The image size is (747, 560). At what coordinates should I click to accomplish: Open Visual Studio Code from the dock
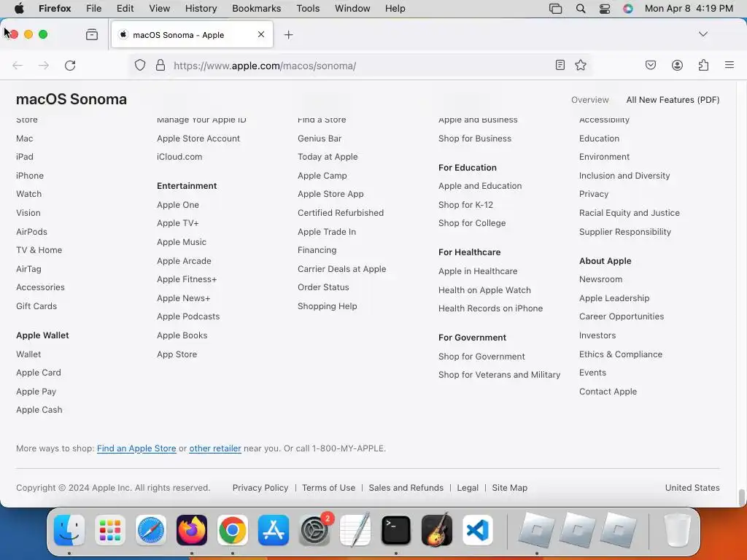tap(478, 530)
